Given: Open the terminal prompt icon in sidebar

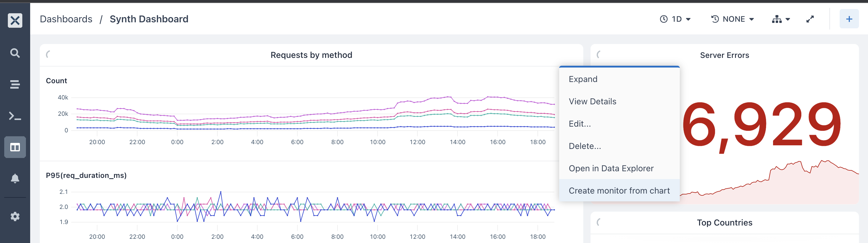Looking at the screenshot, I should [x=15, y=116].
